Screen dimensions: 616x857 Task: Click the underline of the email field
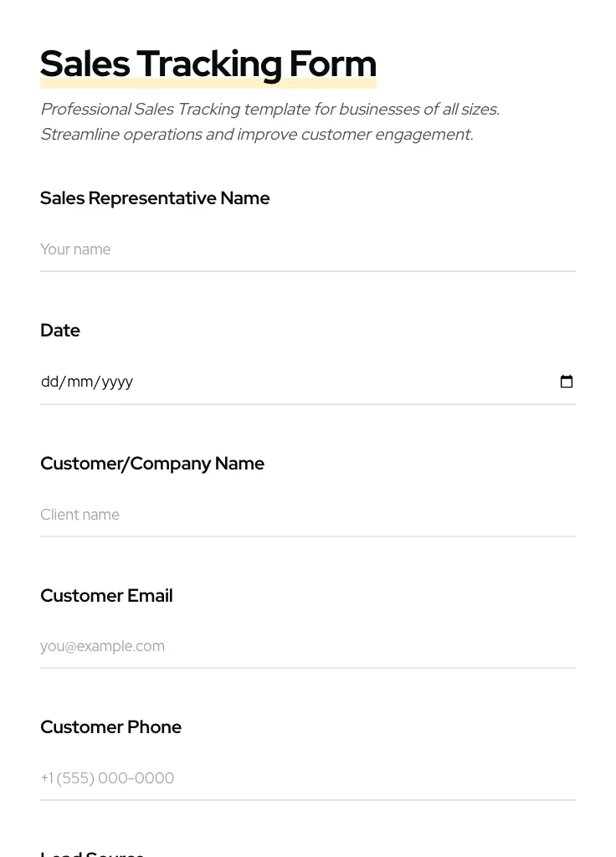pos(307,668)
